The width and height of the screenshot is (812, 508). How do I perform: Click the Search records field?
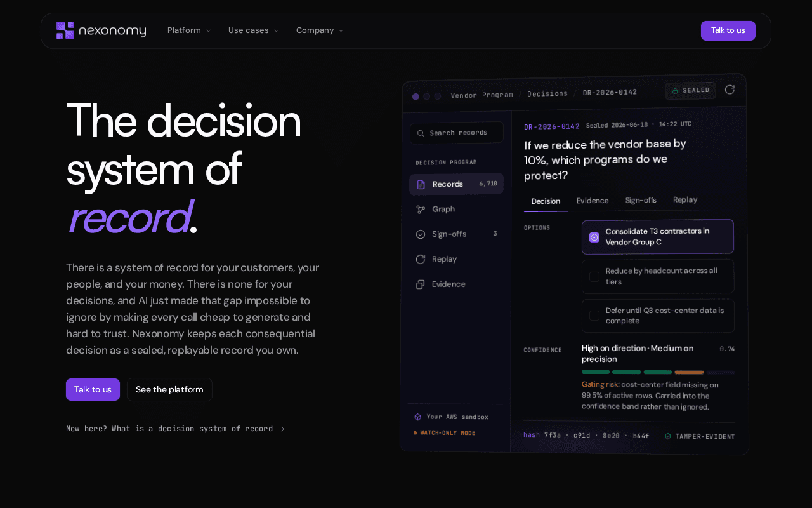point(457,133)
